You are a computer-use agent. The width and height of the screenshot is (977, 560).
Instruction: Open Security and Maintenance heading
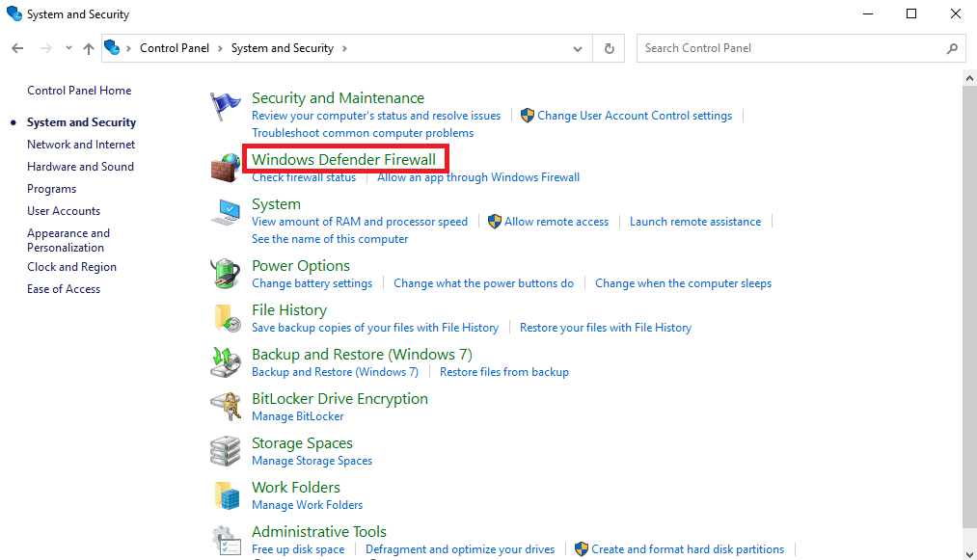338,97
